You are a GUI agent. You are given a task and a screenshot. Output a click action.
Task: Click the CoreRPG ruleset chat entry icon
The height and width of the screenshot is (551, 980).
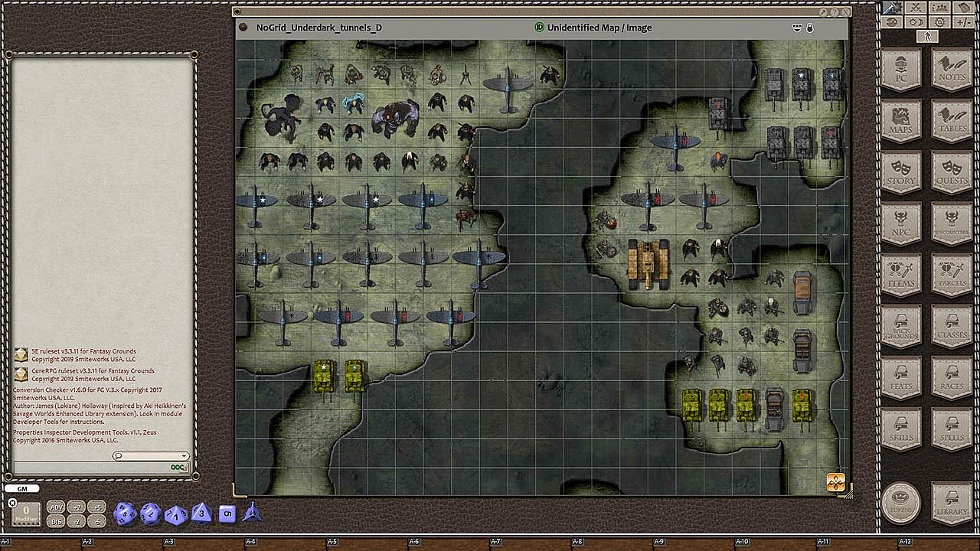(21, 374)
